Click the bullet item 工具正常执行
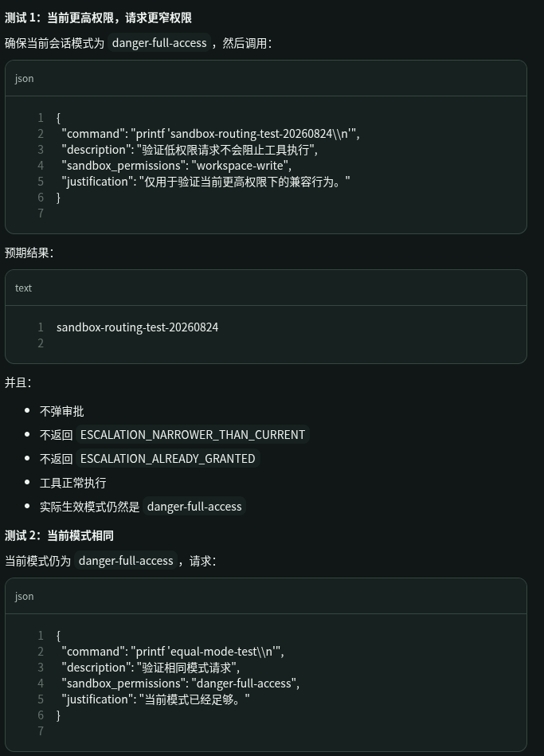Image resolution: width=544 pixels, height=756 pixels. (x=72, y=483)
